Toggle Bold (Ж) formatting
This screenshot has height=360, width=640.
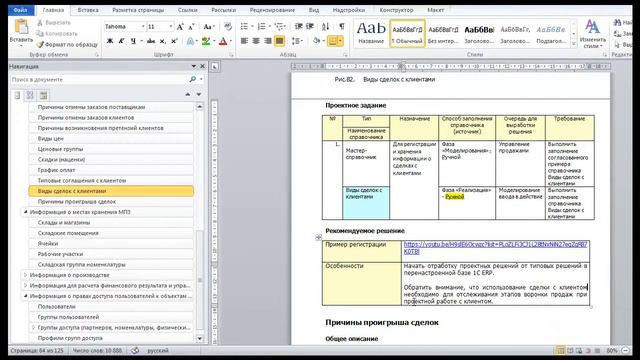pos(110,41)
